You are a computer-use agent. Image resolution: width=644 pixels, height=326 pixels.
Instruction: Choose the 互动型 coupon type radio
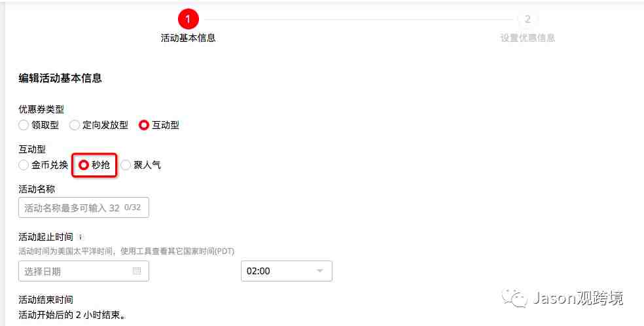[x=144, y=125]
